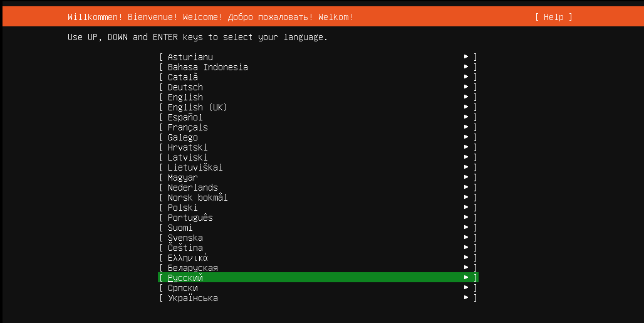
Task: Select Беларуская language entry
Action: point(193,268)
